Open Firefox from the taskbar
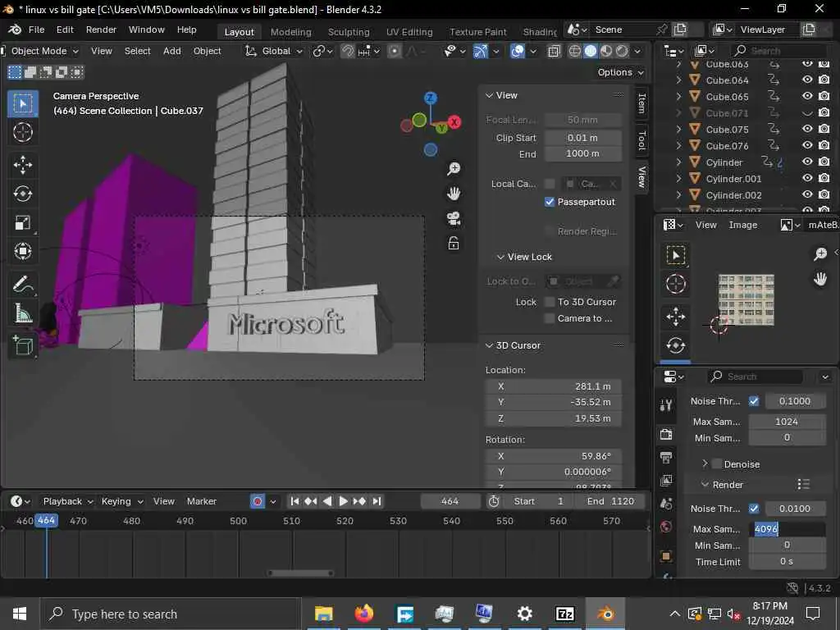The height and width of the screenshot is (630, 840). (363, 614)
